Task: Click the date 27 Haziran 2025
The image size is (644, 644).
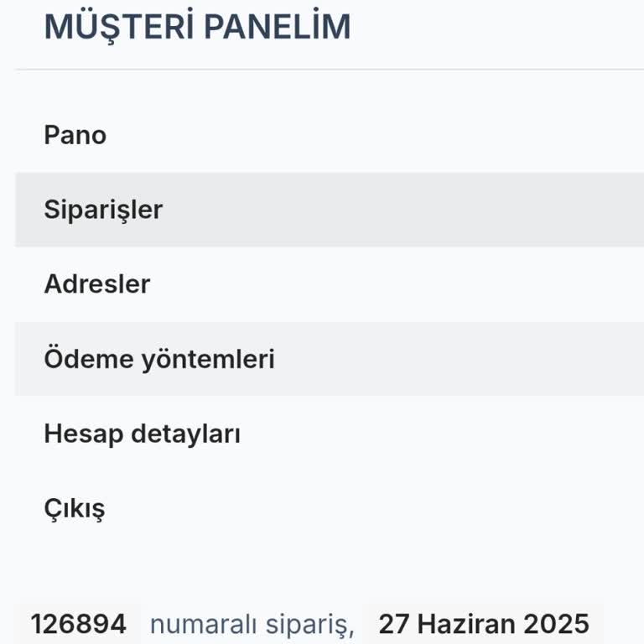Action: click(484, 624)
